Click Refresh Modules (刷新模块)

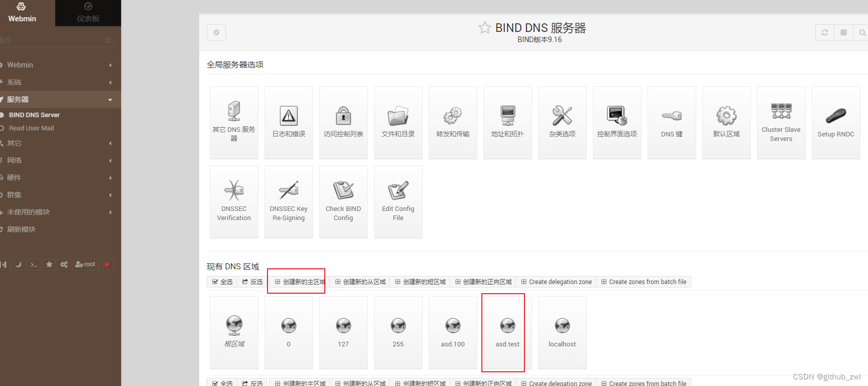pyautogui.click(x=60, y=229)
